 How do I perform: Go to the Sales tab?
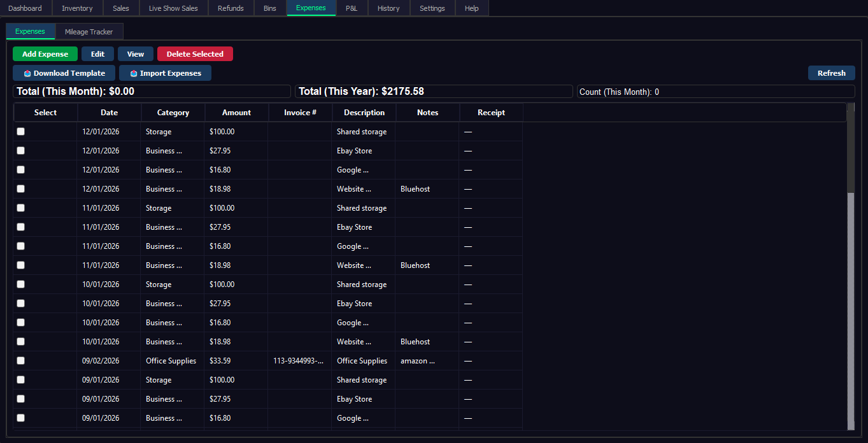click(121, 8)
